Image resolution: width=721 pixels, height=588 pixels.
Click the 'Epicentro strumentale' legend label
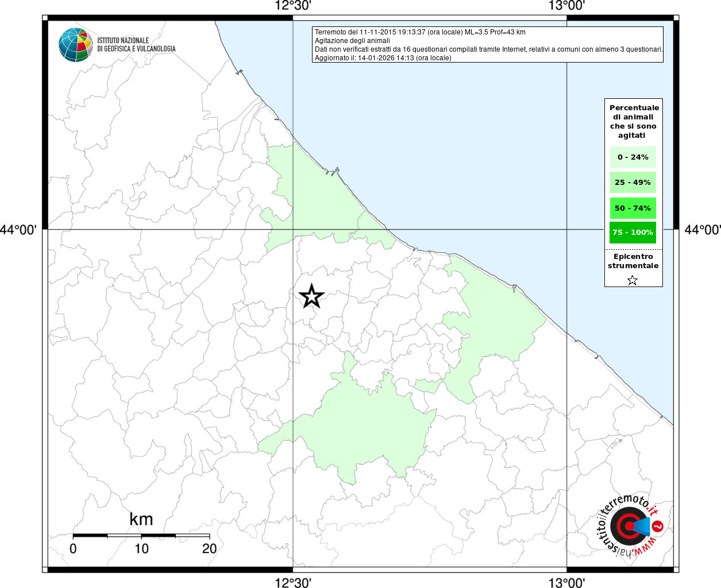coord(633,261)
